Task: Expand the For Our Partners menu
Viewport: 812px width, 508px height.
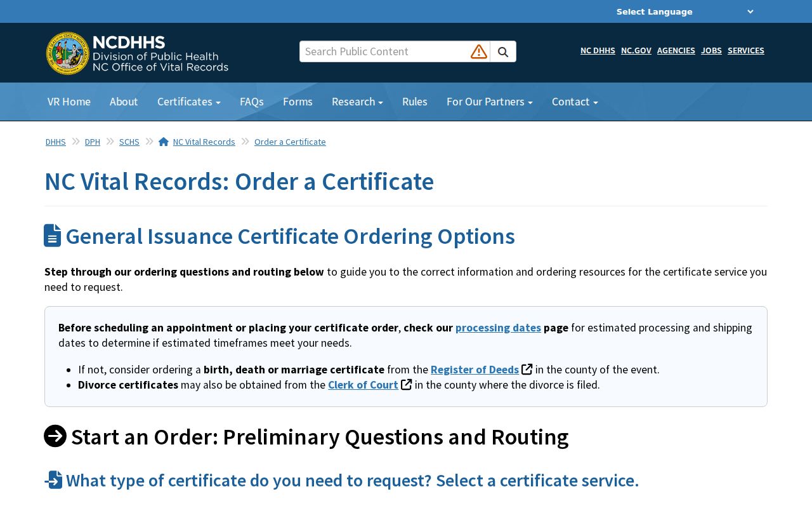Action: tap(490, 102)
